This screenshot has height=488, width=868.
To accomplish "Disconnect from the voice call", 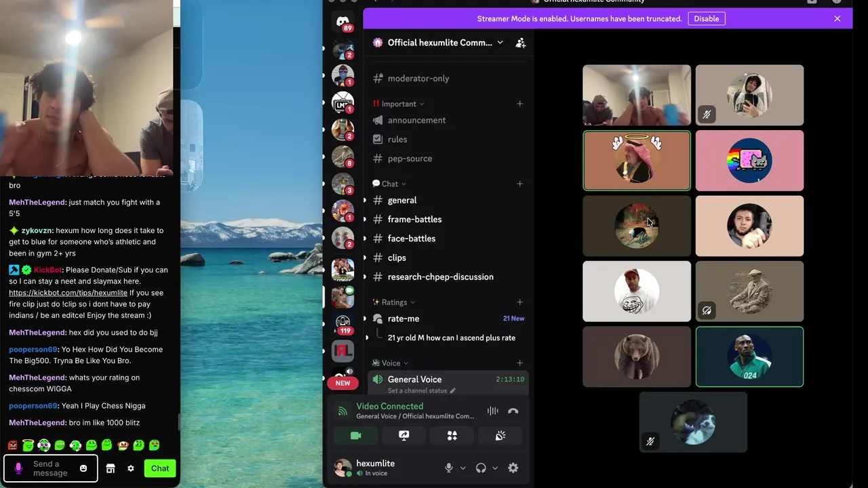I will [x=513, y=411].
